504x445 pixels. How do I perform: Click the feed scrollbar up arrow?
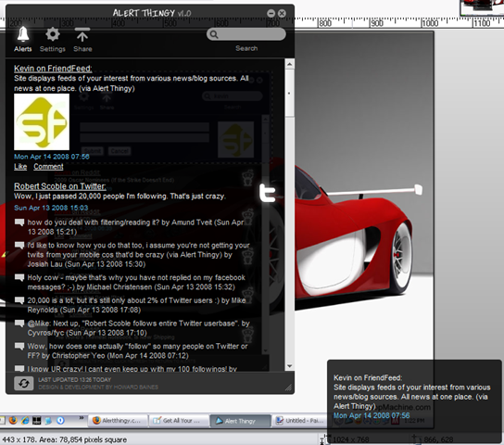tap(290, 64)
